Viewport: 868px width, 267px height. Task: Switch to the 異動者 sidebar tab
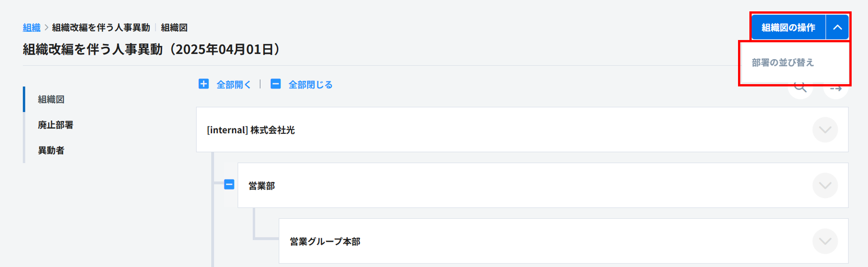(x=51, y=151)
